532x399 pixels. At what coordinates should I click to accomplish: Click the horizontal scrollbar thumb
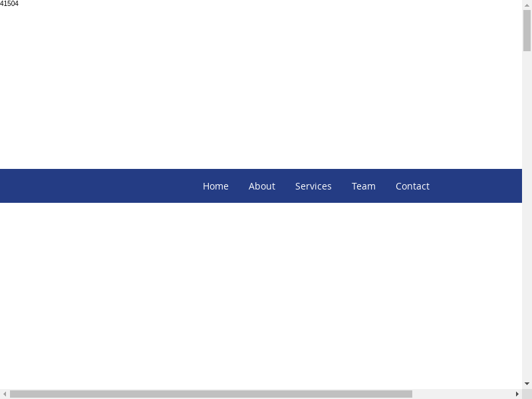click(211, 394)
